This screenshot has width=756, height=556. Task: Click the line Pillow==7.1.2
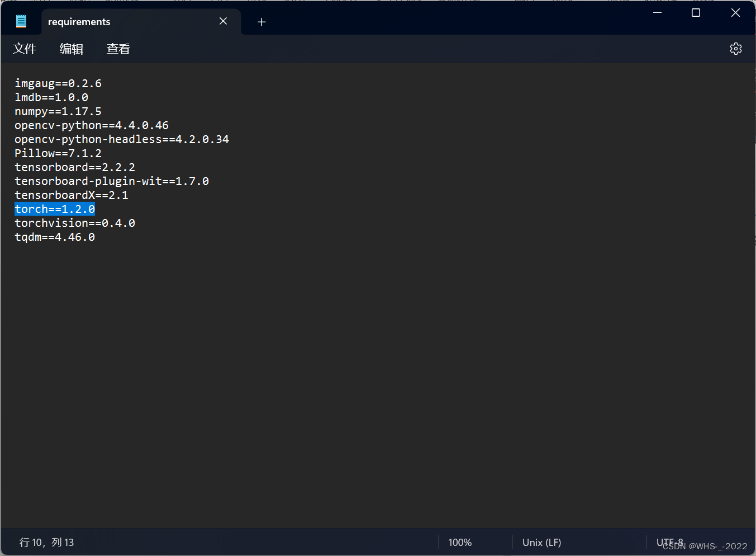tap(58, 153)
